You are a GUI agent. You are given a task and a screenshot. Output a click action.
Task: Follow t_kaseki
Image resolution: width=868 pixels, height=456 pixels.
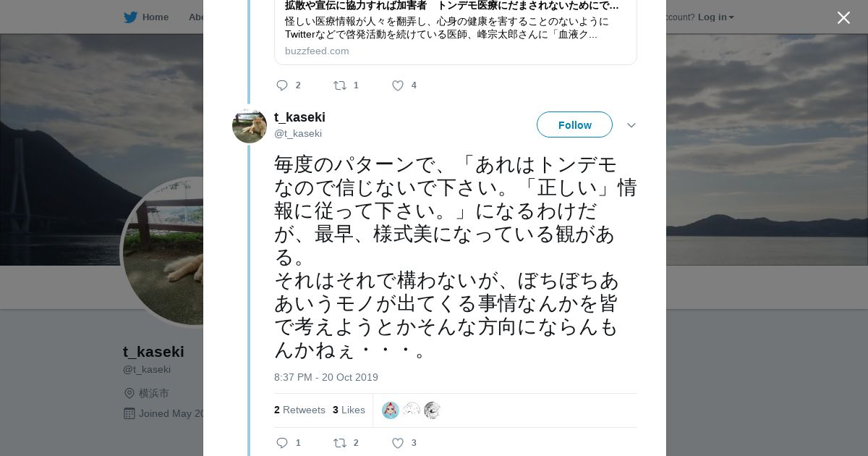[574, 124]
